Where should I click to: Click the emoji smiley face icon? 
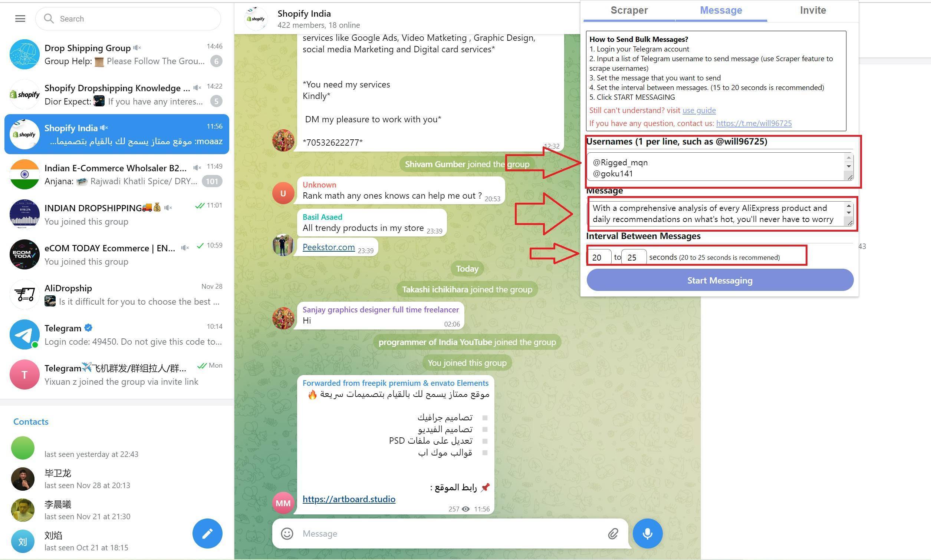(x=287, y=533)
